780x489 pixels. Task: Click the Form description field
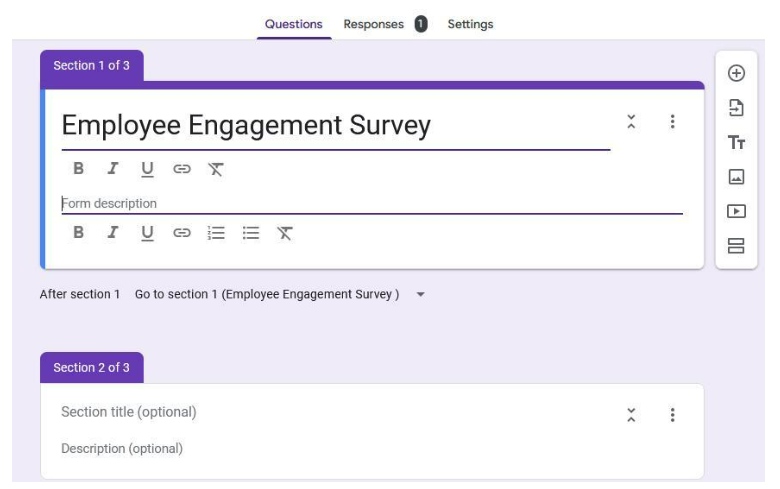click(372, 203)
